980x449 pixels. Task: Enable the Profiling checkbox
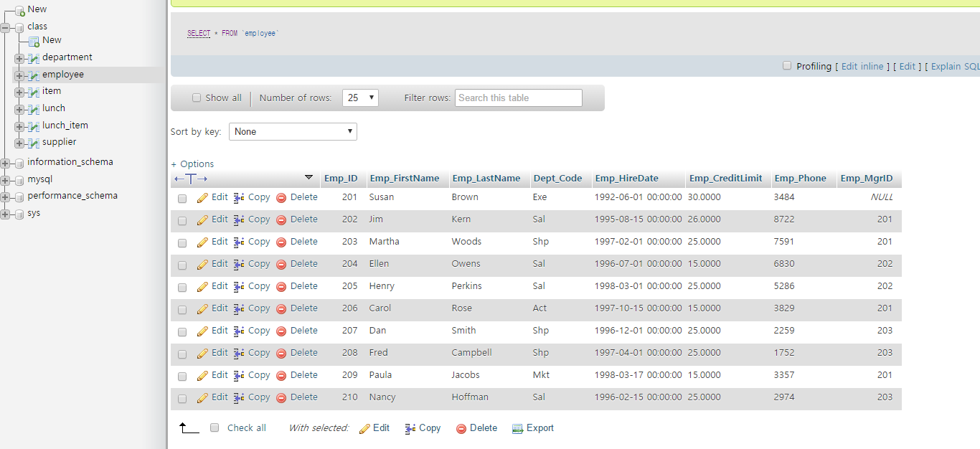click(787, 66)
